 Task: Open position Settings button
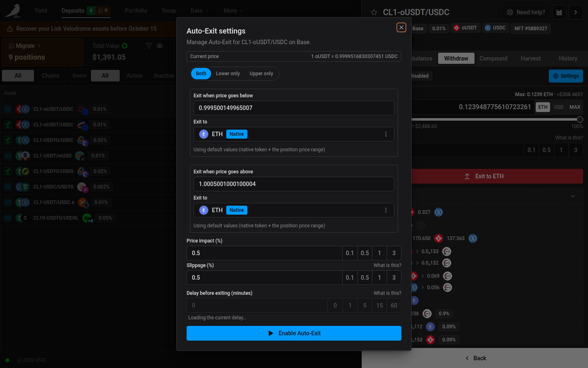click(566, 76)
